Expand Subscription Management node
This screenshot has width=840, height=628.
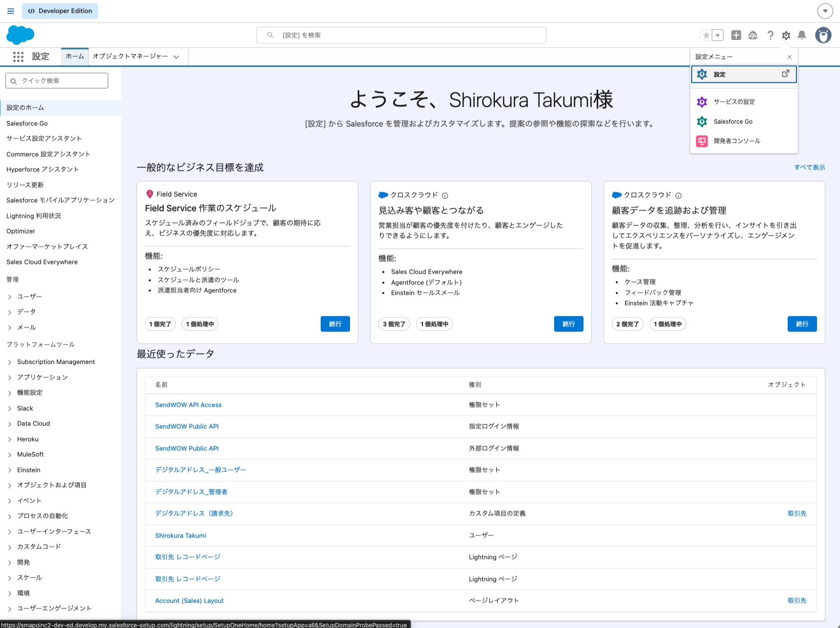point(9,362)
